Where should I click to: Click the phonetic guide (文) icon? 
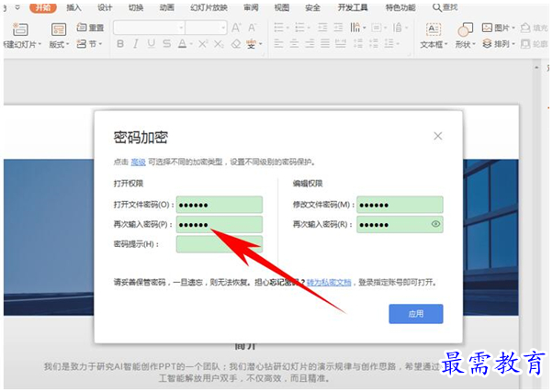(251, 44)
